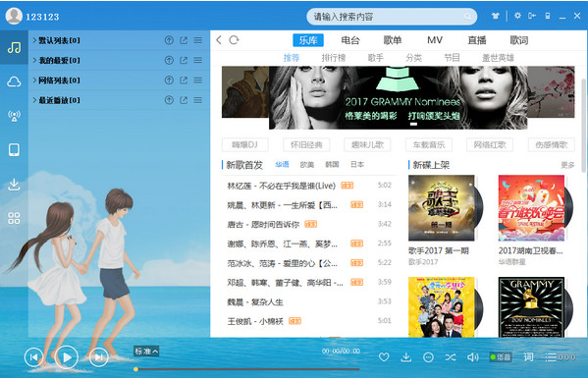
Task: Click the user avatar next to 123123
Action: (x=14, y=16)
